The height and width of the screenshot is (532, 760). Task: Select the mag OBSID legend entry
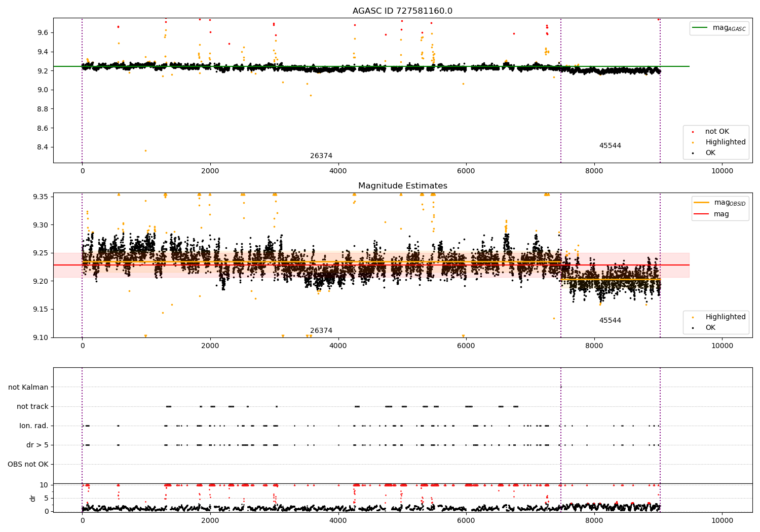[730, 203]
